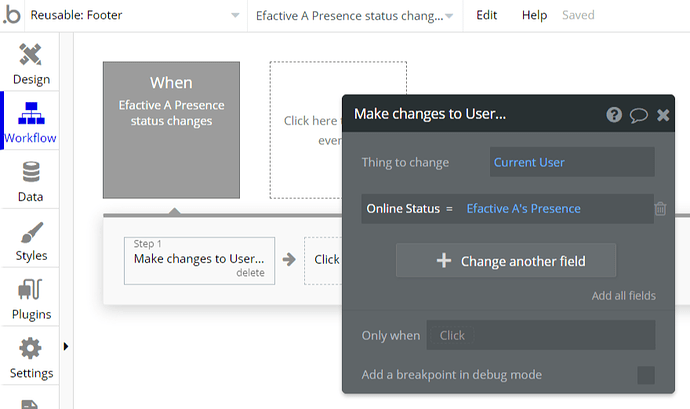Viewport: 690px width, 409px height.
Task: Switch to the Workflow tab
Action: (x=31, y=121)
